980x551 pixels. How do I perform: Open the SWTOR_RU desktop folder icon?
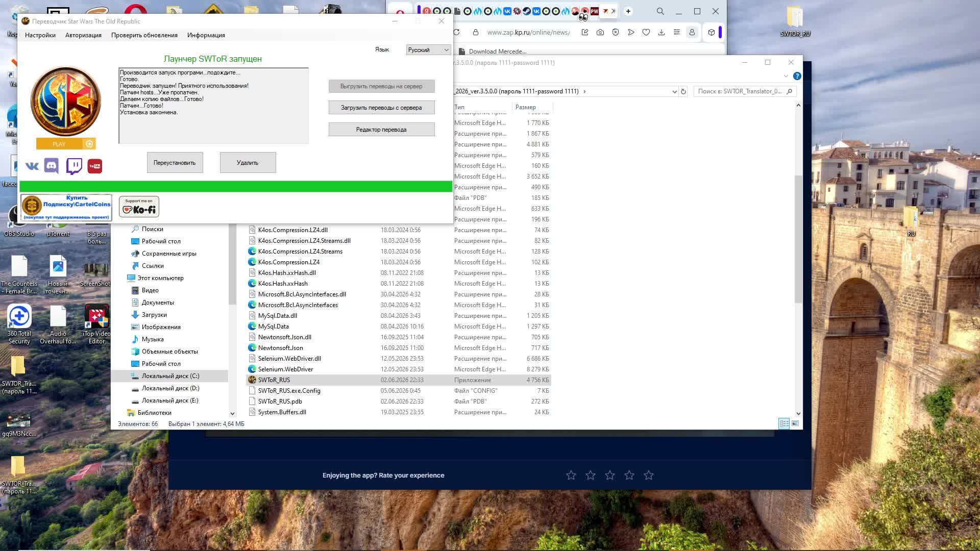point(795,21)
